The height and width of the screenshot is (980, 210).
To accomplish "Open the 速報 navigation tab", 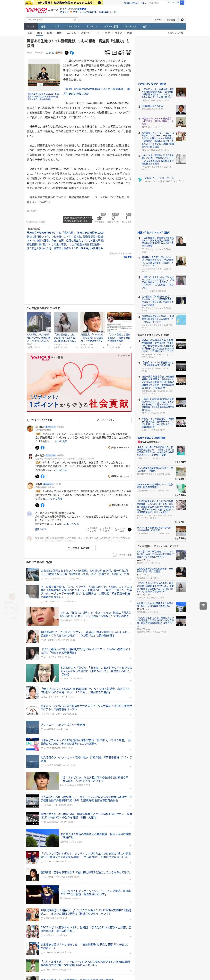I will click(x=43, y=27).
